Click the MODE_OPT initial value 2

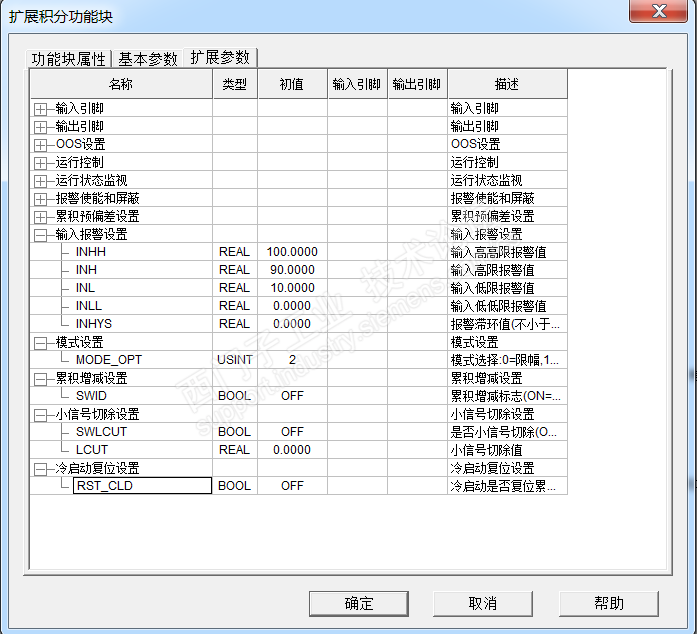292,360
